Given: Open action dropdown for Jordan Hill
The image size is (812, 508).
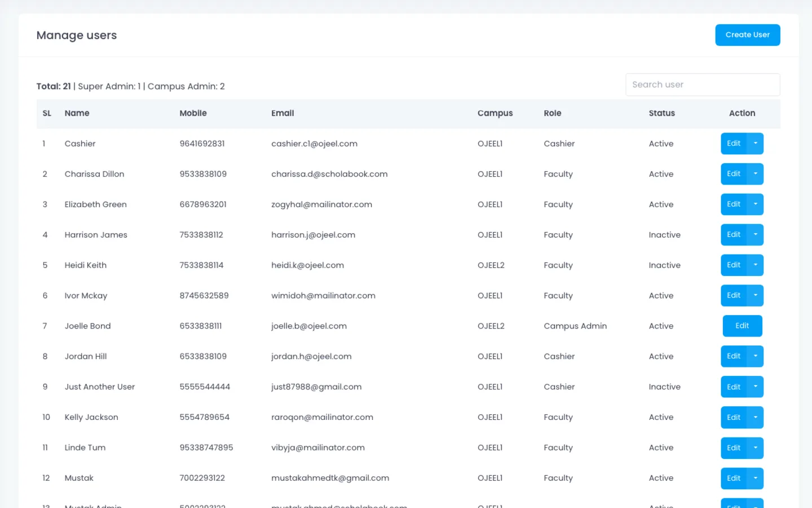Looking at the screenshot, I should 756,356.
